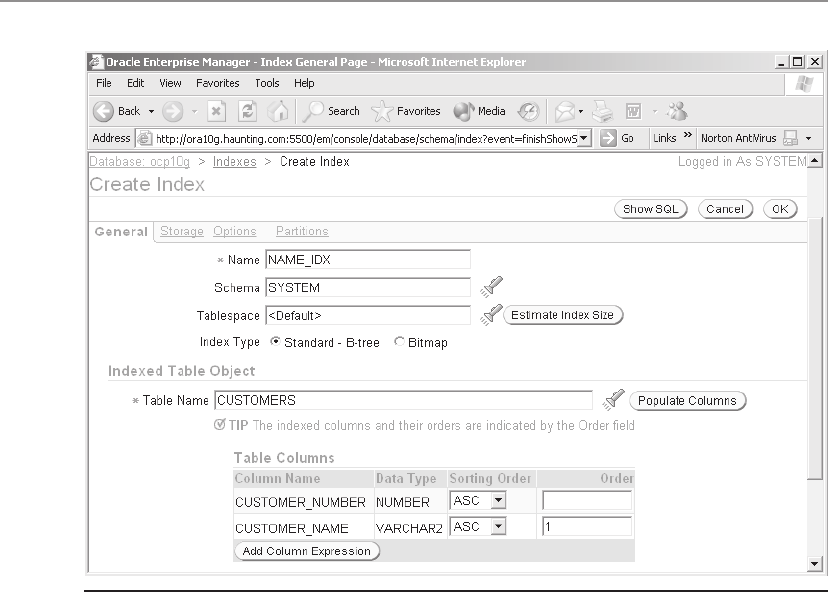The height and width of the screenshot is (592, 828).
Task: Click the Stop page loading icon
Action: (x=216, y=111)
